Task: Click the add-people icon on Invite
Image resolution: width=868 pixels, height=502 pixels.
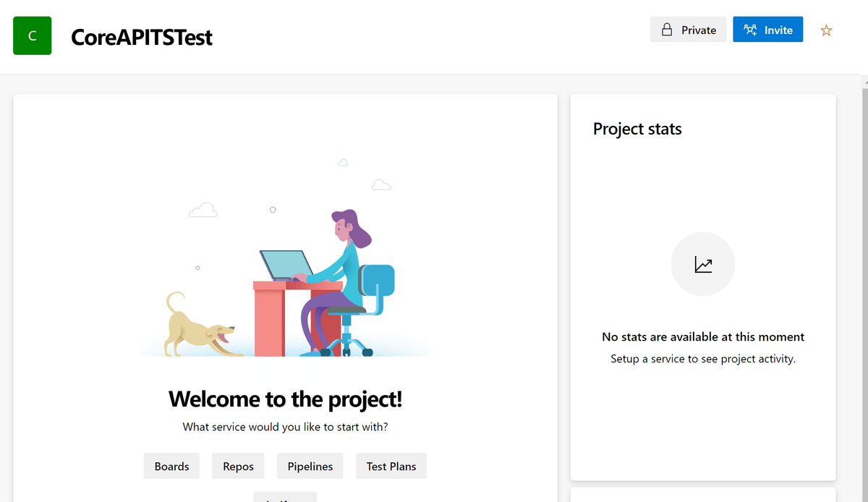Action: tap(750, 30)
